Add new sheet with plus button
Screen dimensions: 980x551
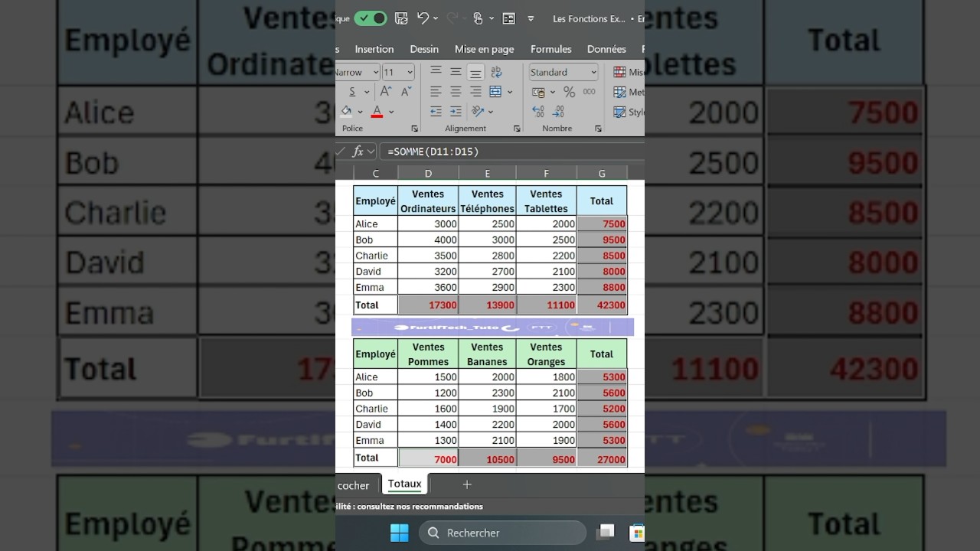pyautogui.click(x=467, y=484)
